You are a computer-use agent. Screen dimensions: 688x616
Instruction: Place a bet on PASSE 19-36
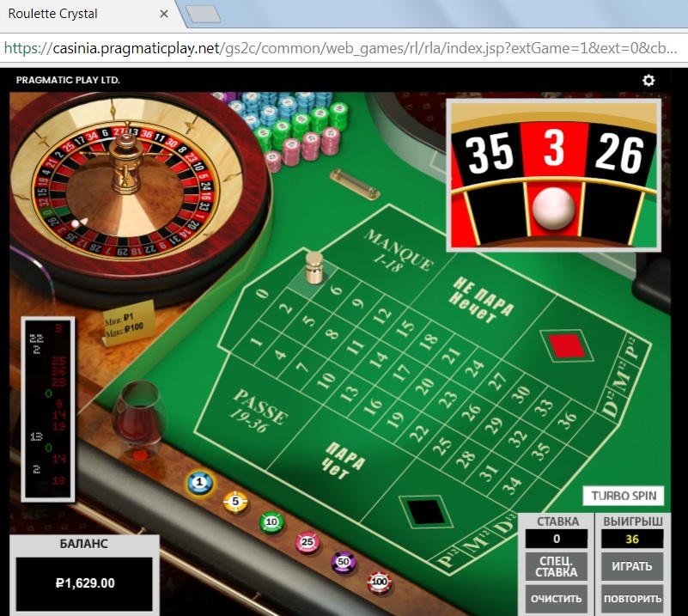click(x=259, y=410)
